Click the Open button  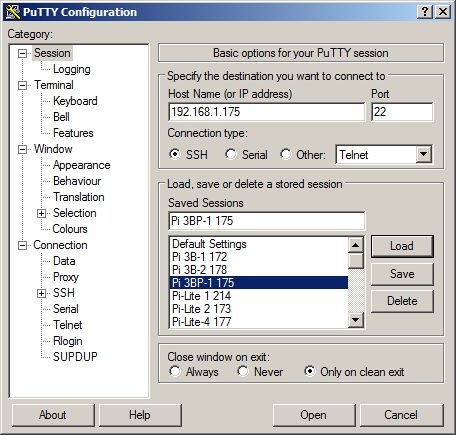click(314, 415)
